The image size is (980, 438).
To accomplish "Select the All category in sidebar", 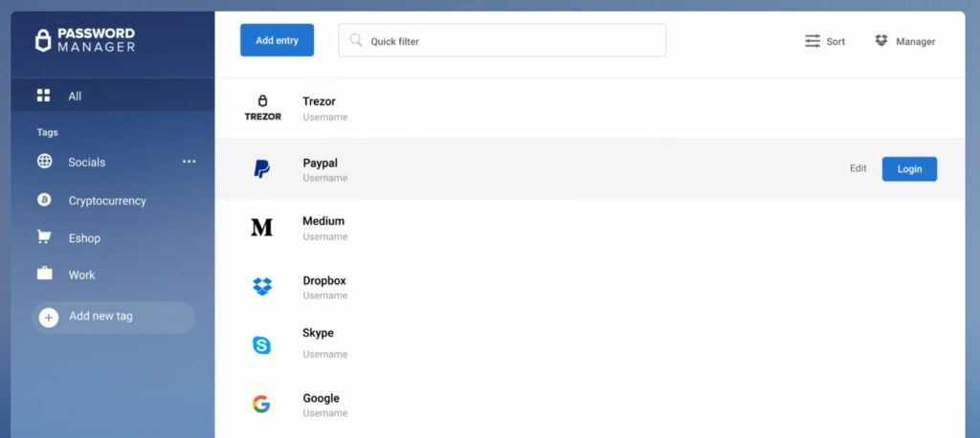I will tap(113, 96).
